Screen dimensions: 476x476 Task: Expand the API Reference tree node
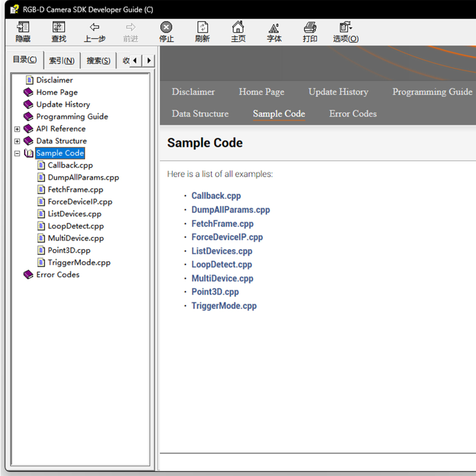17,129
